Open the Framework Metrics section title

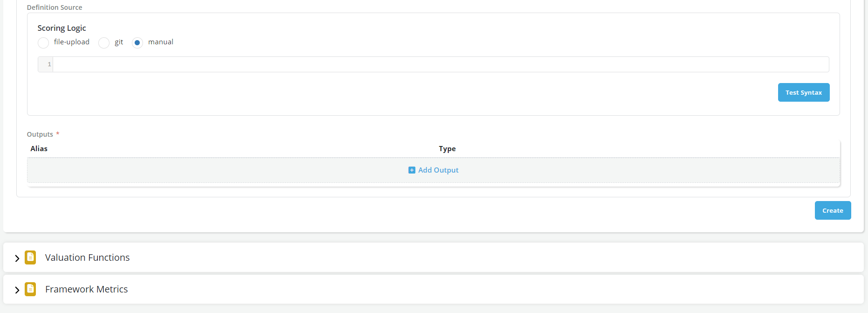coord(86,289)
